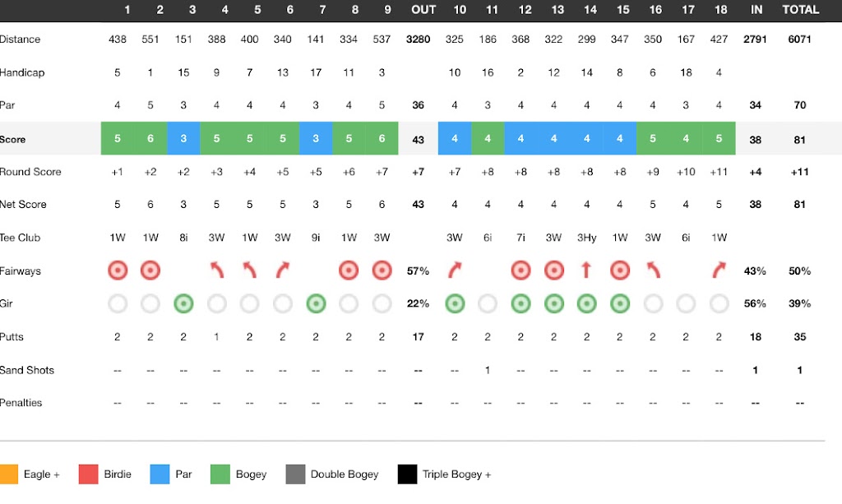Click hole 4 missed-left fairway arrow
This screenshot has width=842, height=504.
[x=217, y=270]
